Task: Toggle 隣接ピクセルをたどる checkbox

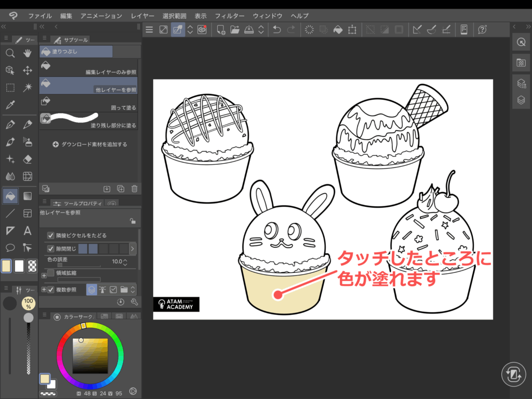Action: (51, 235)
